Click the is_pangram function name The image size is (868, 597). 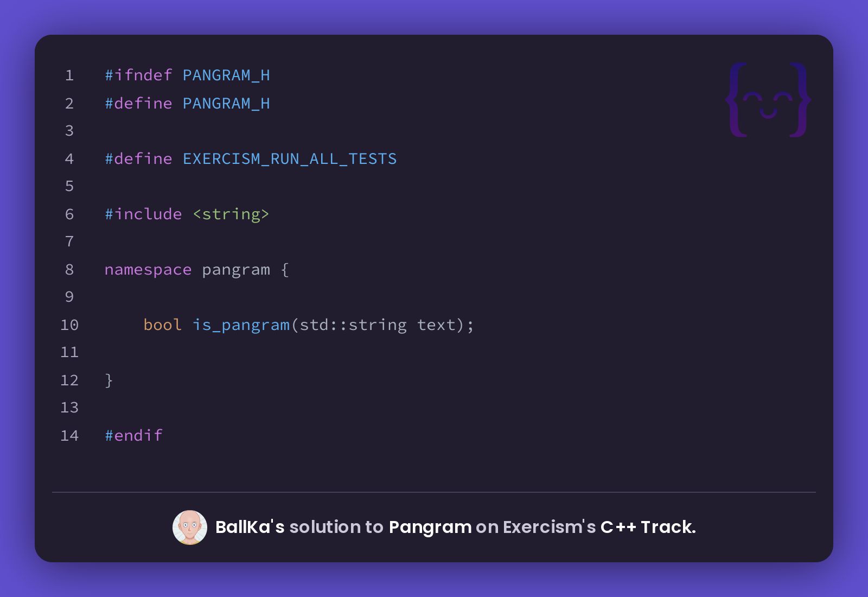coord(241,326)
